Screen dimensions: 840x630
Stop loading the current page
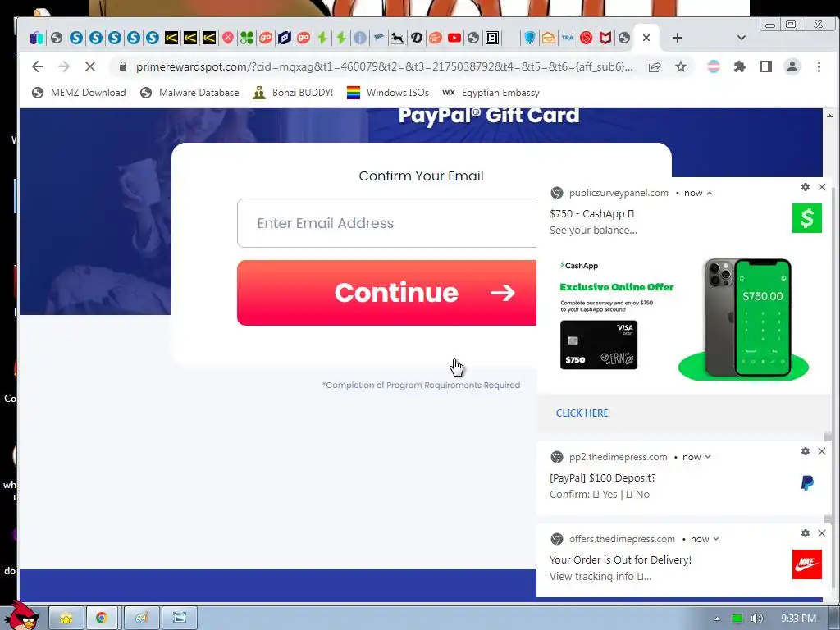pyautogui.click(x=90, y=66)
